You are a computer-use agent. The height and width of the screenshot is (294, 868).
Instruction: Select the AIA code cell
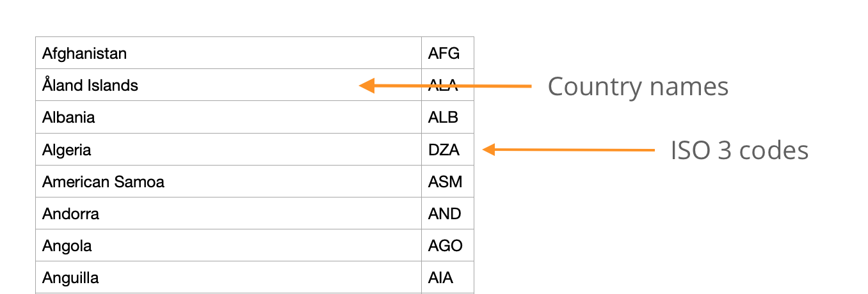tap(440, 279)
